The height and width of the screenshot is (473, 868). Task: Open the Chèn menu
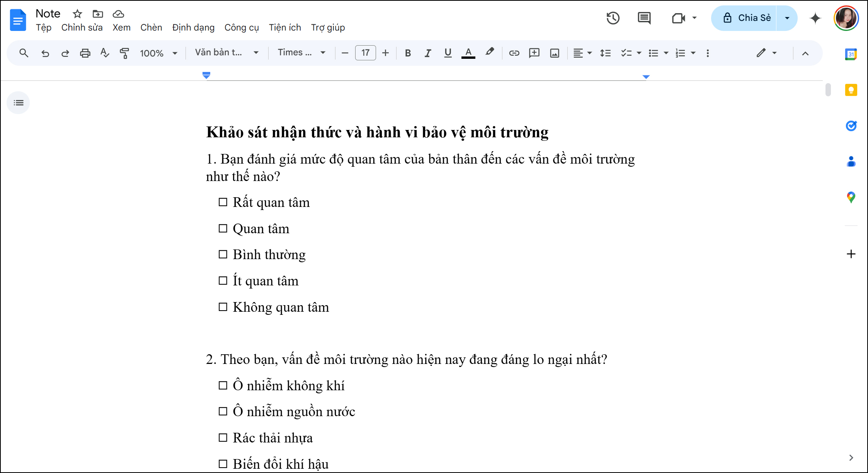(151, 27)
